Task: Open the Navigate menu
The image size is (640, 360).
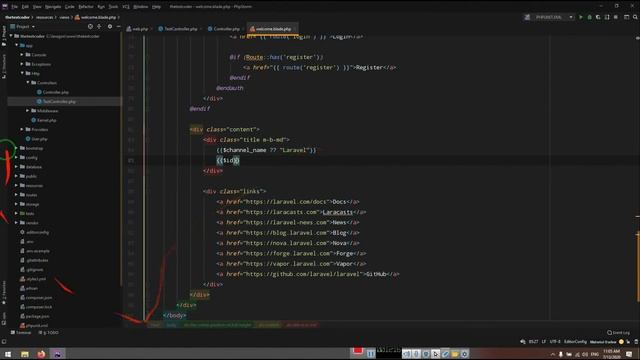Action: coord(53,7)
